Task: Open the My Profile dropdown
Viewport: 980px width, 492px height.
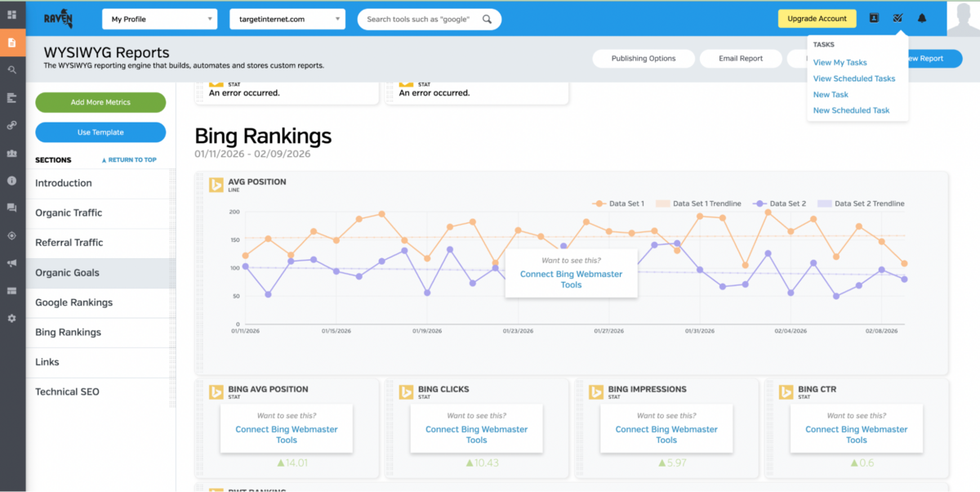Action: [x=160, y=19]
